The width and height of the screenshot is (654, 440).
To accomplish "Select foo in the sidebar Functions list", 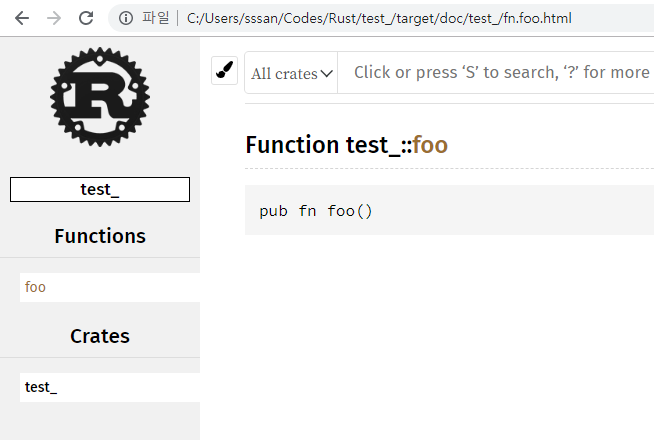I will click(x=36, y=287).
